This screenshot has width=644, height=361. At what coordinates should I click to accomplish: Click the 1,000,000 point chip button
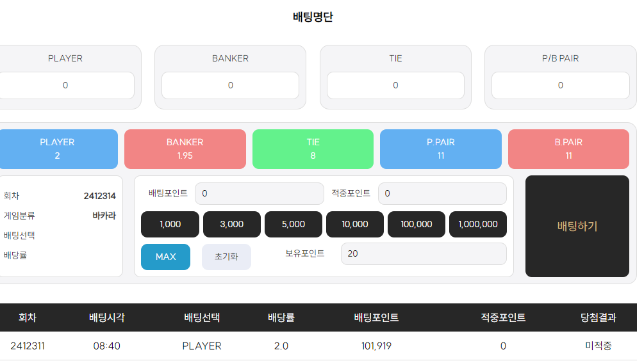pyautogui.click(x=478, y=225)
